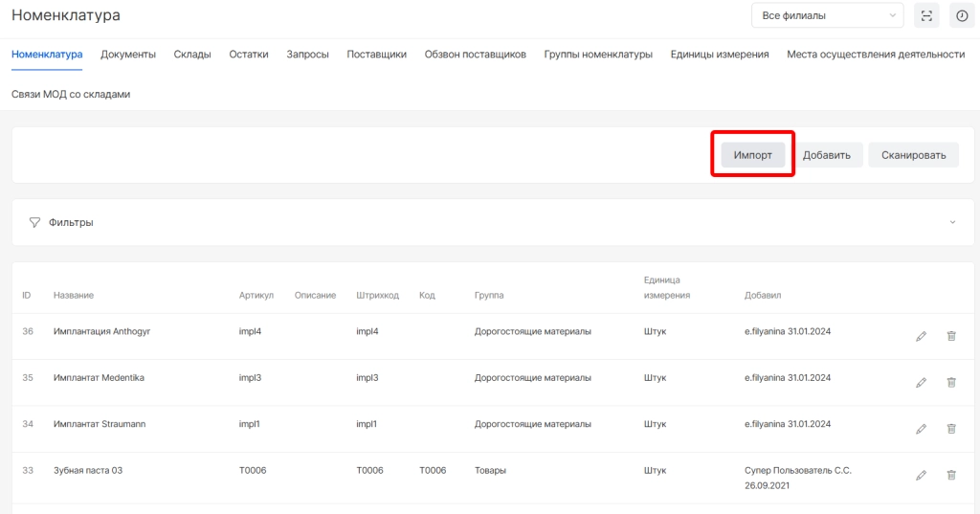Delete Имплантат Straumann using trash icon

click(951, 428)
